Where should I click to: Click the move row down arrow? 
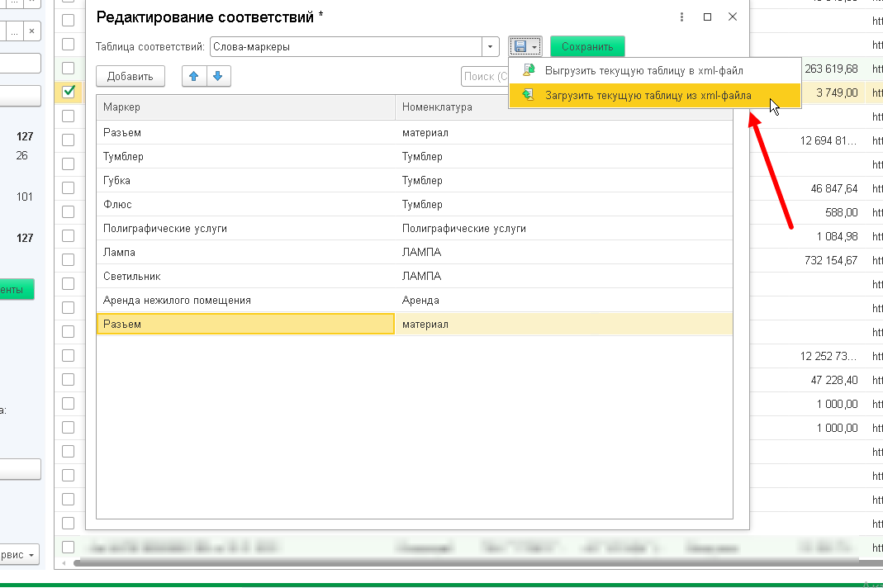pos(219,76)
